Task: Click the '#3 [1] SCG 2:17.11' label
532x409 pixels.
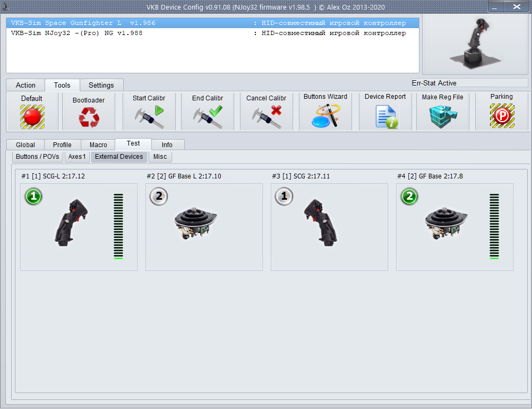Action: pyautogui.click(x=301, y=176)
